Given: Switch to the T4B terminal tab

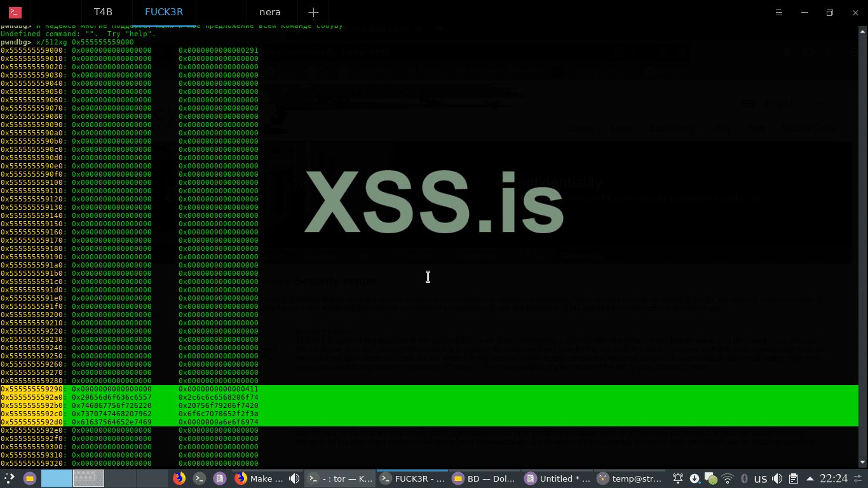Looking at the screenshot, I should point(103,12).
